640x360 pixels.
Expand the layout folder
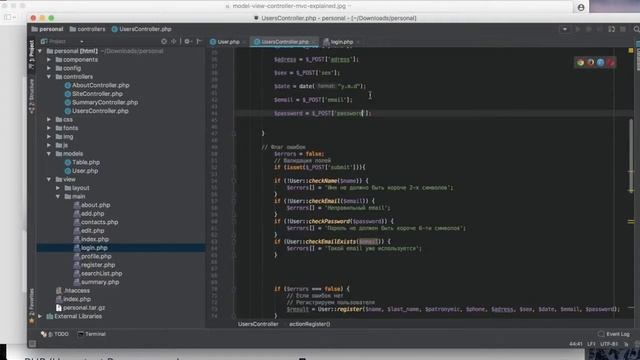[x=58, y=188]
